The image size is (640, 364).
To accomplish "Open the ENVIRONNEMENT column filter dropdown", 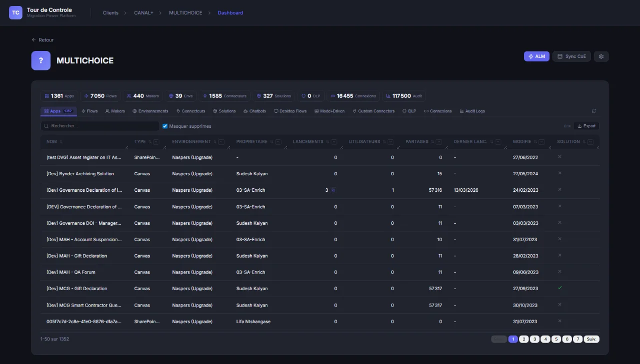I will [x=221, y=142].
